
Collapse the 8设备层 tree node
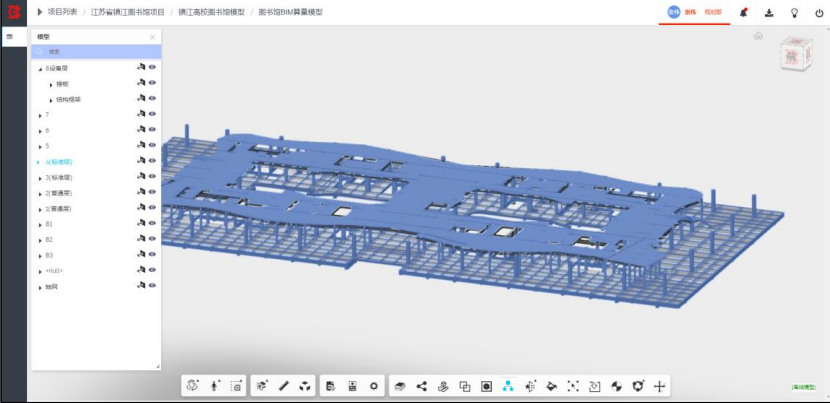tap(40, 69)
